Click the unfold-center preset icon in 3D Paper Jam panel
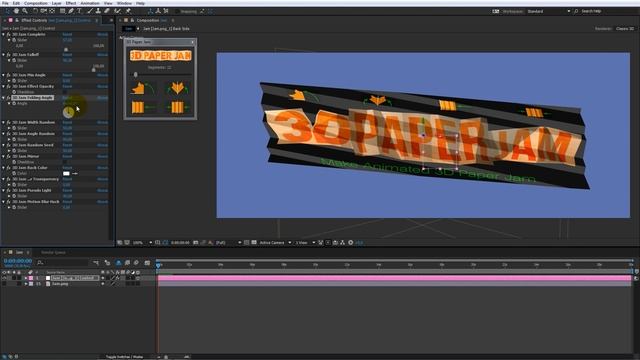This screenshot has width=640, height=360. click(177, 88)
